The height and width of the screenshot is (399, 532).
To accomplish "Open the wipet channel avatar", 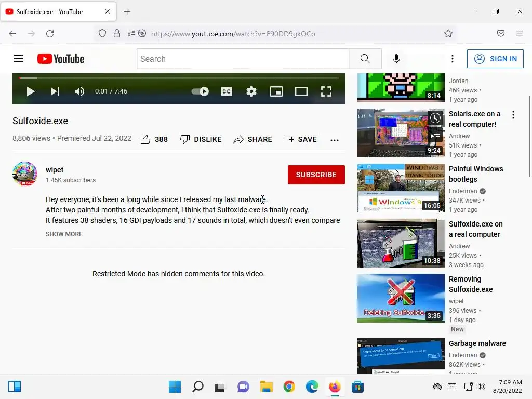I will 25,174.
